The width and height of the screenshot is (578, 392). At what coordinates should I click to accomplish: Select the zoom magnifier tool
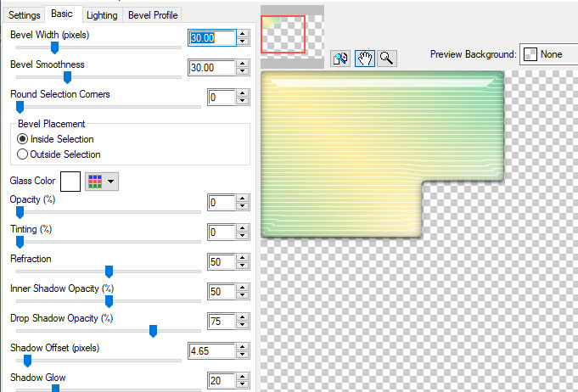(386, 58)
